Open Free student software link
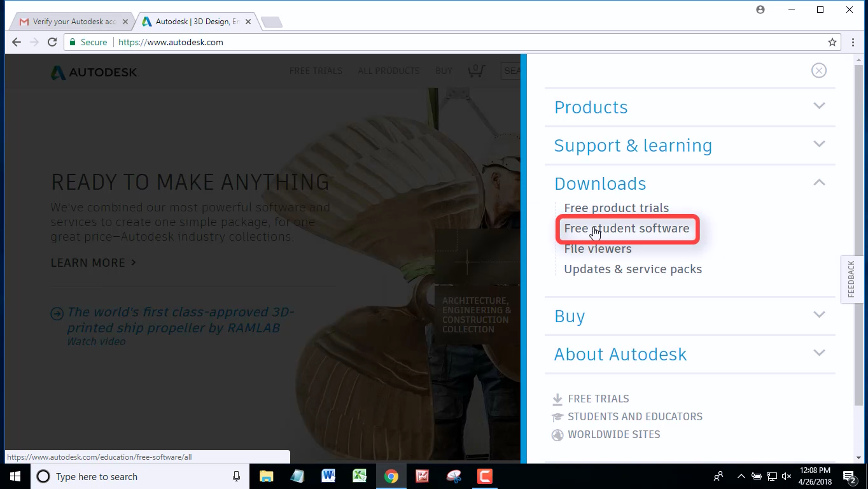The height and width of the screenshot is (489, 868). tap(627, 229)
